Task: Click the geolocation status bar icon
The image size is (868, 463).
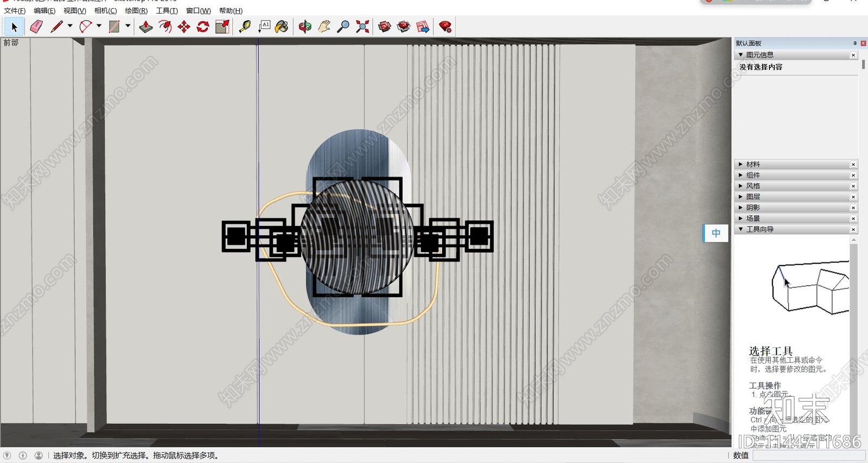Action: [x=7, y=455]
